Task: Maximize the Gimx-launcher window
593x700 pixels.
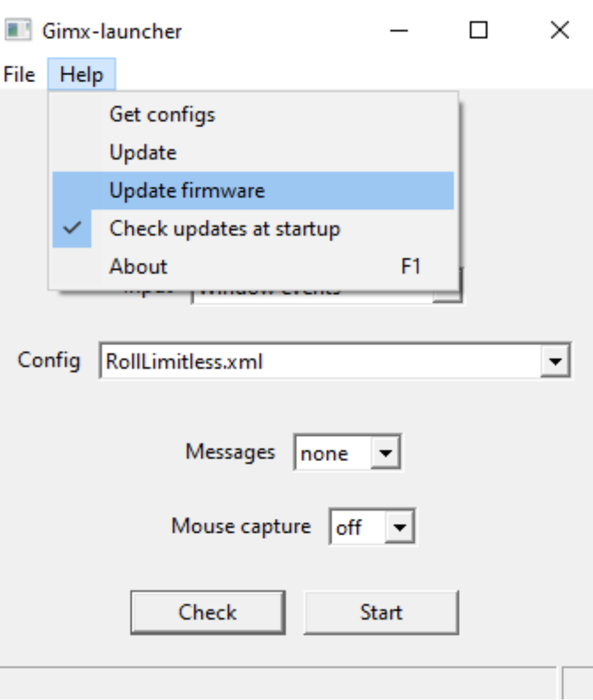Action: point(478,30)
